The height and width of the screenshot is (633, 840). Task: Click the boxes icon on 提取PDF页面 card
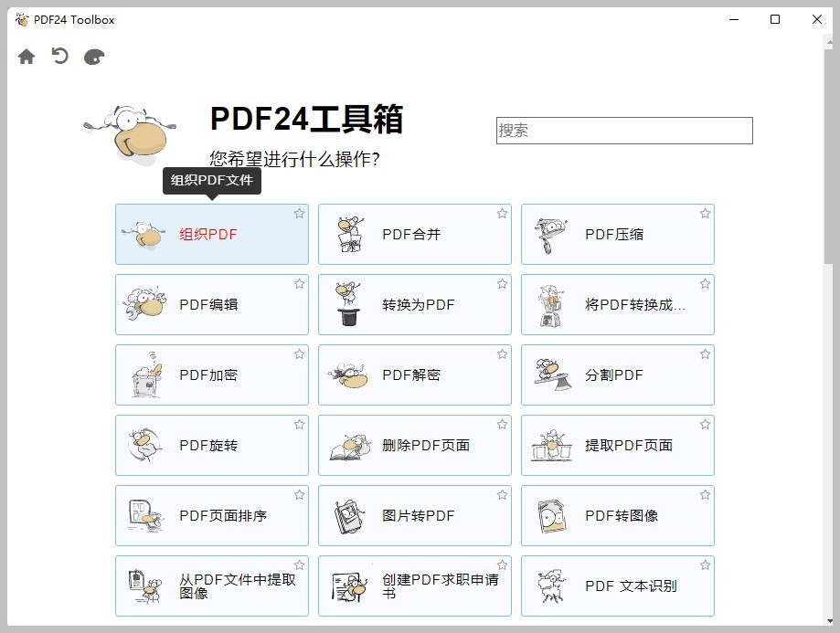pyautogui.click(x=551, y=446)
